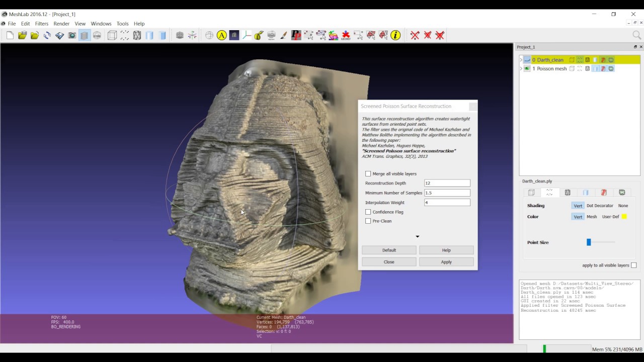Open the Manipulators tool with axes icon
The image size is (644, 362).
pyautogui.click(x=247, y=35)
